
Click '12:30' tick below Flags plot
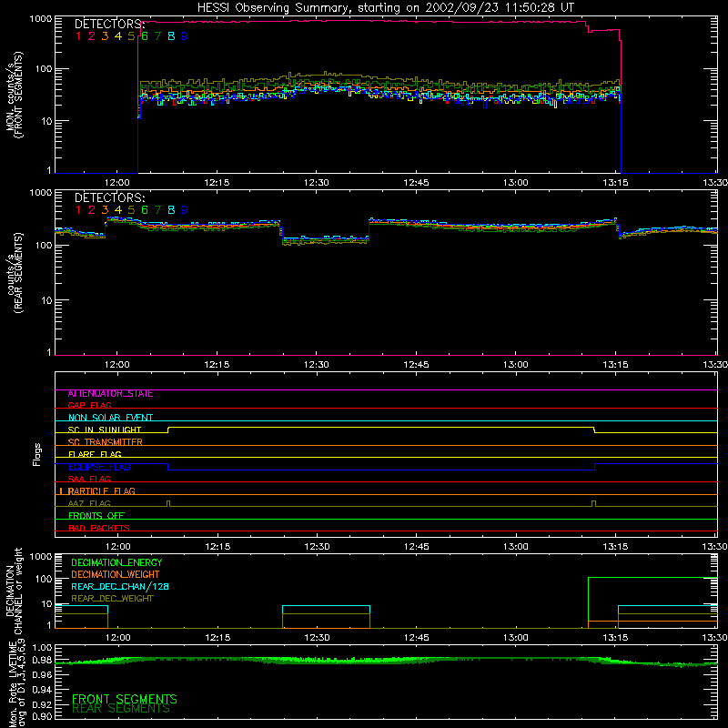317,547
